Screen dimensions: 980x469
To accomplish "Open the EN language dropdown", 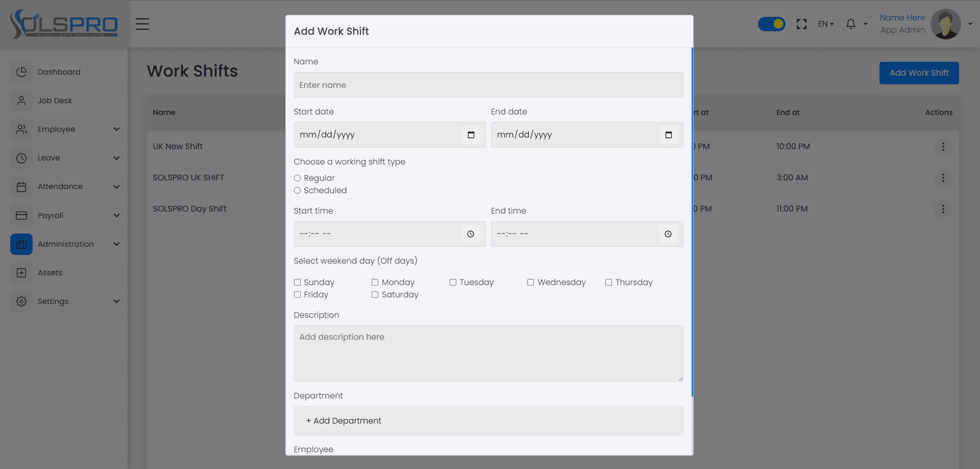I will (826, 24).
